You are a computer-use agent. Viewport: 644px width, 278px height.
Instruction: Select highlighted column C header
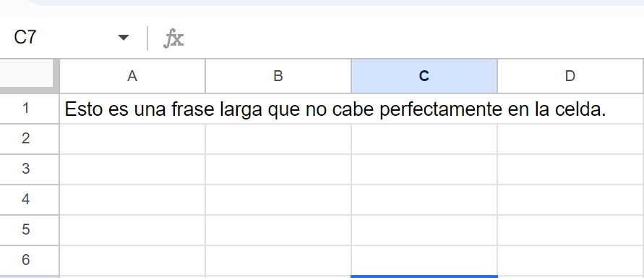pyautogui.click(x=424, y=76)
